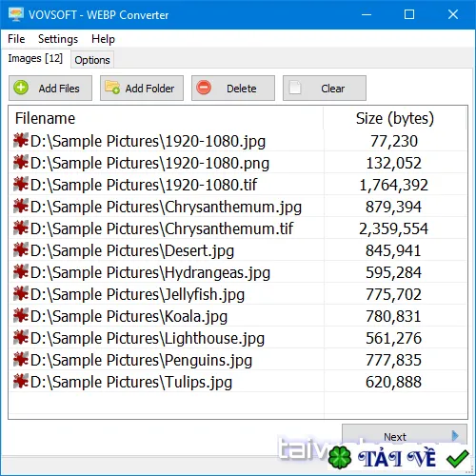The width and height of the screenshot is (476, 476).
Task: Click file icon beside 1920-1080.tif
Action: click(x=21, y=185)
